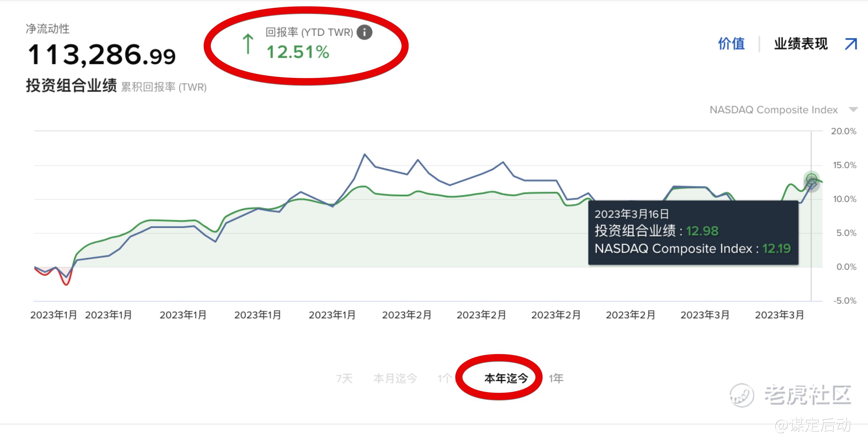Select the 7天 time range

[344, 379]
